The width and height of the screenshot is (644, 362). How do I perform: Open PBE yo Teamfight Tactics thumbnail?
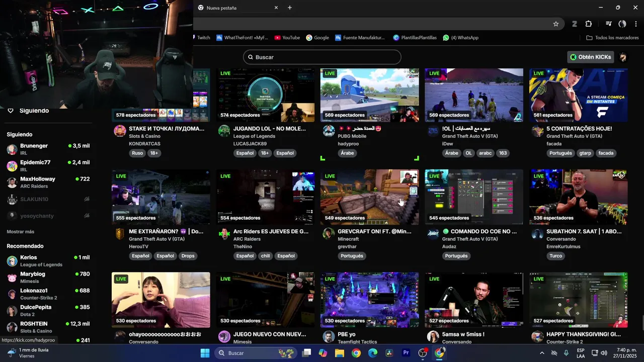click(x=370, y=300)
